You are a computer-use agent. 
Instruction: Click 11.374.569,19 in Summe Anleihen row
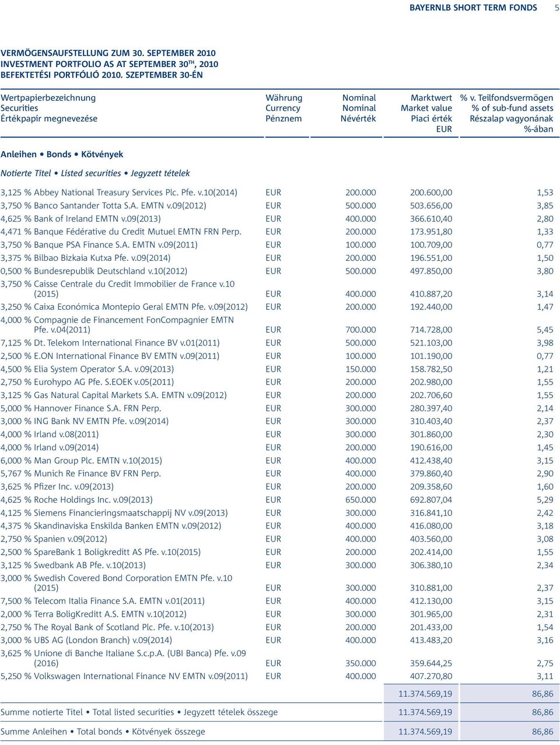[x=425, y=732]
